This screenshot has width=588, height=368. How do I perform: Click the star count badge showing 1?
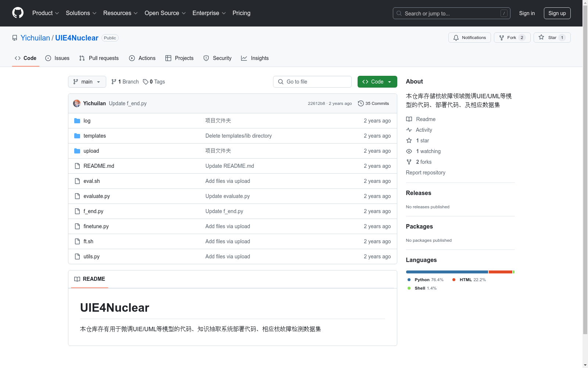pos(562,38)
